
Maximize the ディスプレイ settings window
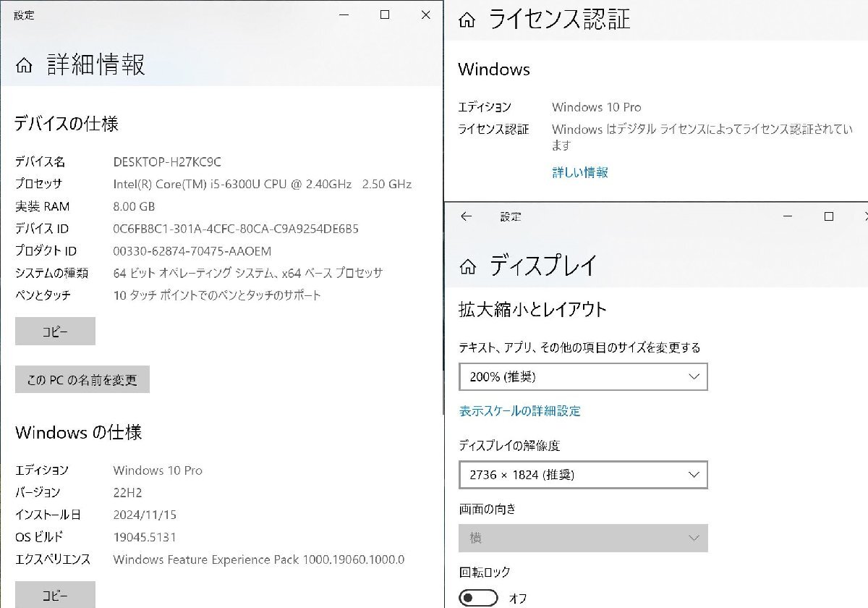(x=829, y=216)
